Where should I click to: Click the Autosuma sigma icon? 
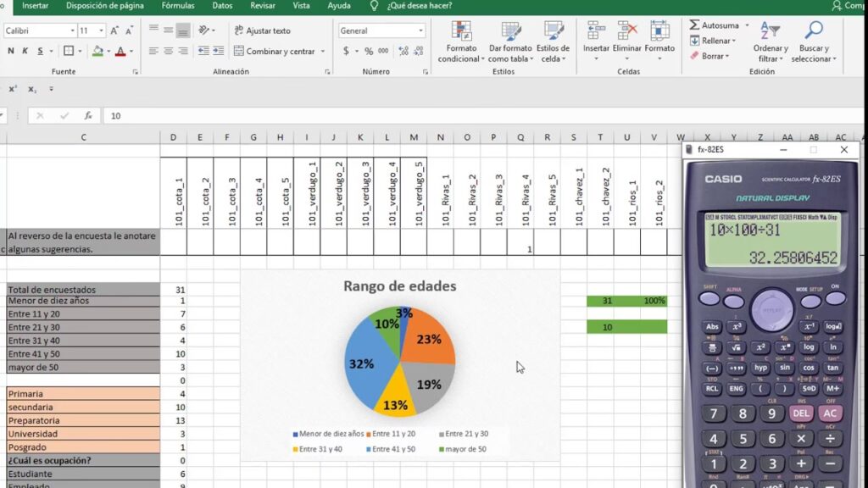695,25
